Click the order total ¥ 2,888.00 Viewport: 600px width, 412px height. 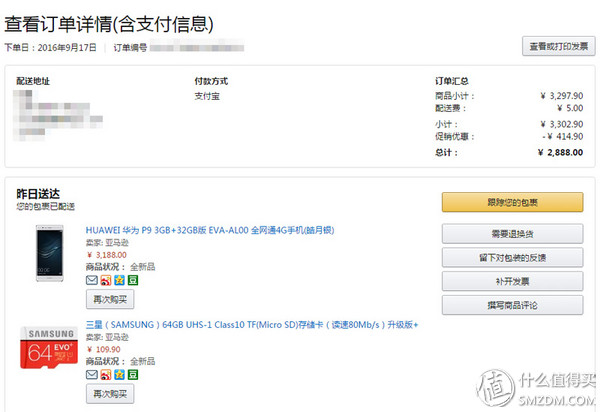561,152
